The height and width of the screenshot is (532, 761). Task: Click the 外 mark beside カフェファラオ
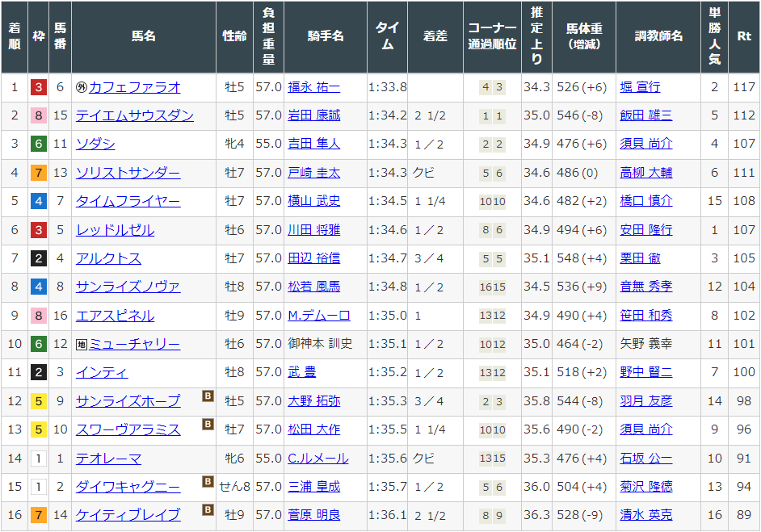[x=82, y=87]
